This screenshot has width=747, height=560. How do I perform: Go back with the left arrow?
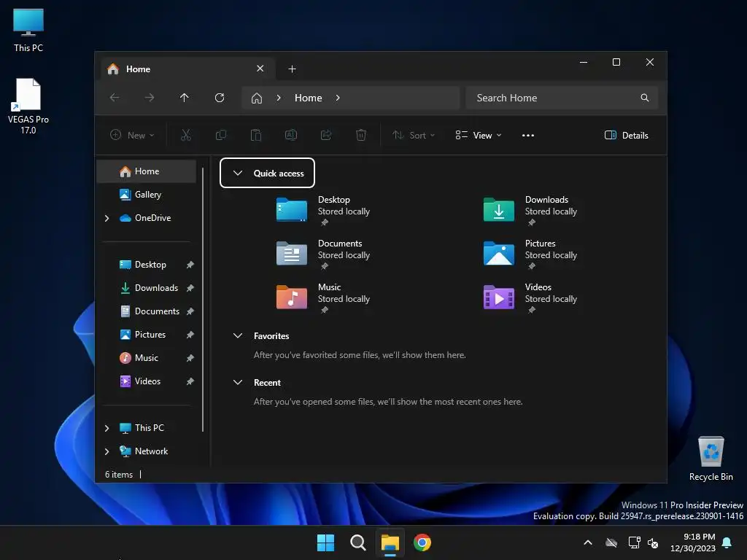click(x=115, y=98)
